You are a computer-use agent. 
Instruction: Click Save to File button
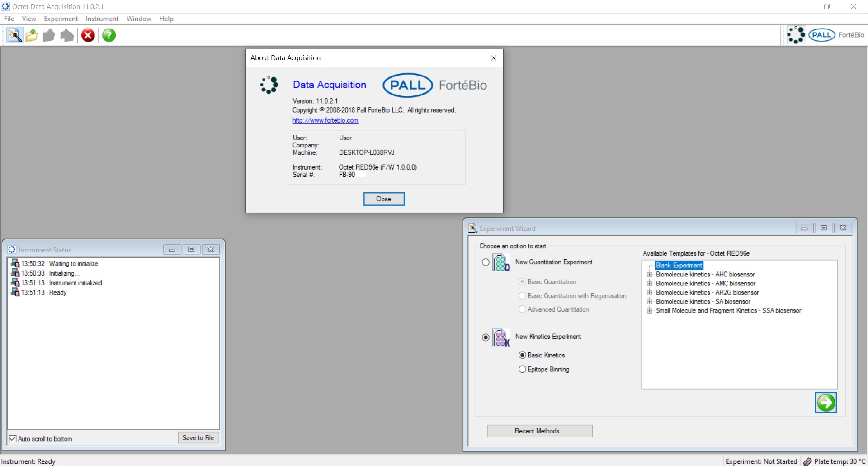pyautogui.click(x=198, y=437)
